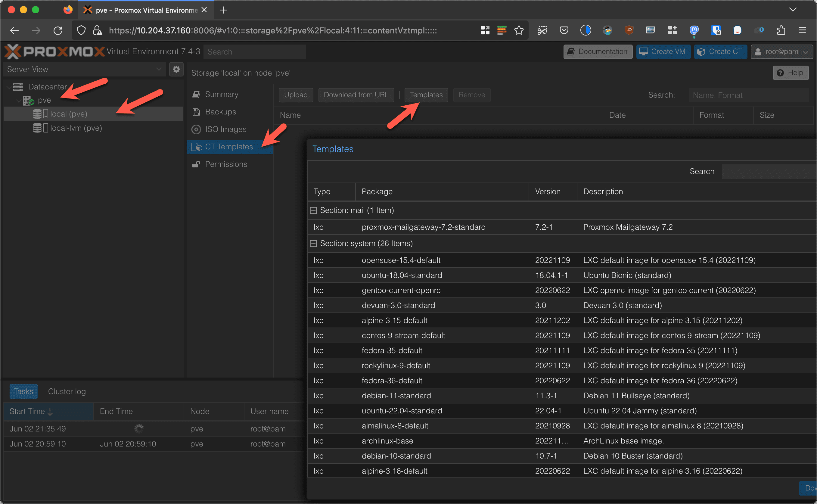This screenshot has width=817, height=504.
Task: Open the Firefox hamburger menu
Action: 802,31
